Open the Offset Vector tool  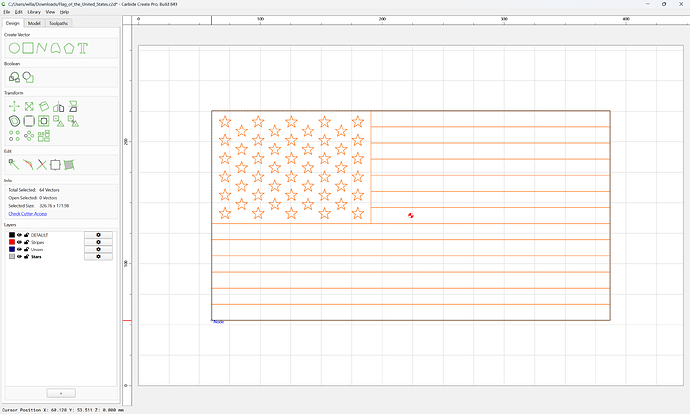point(14,121)
